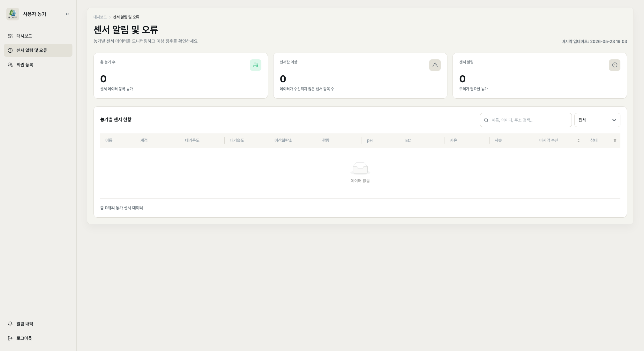
Task: Open the 상태 column filter icon
Action: 615,140
